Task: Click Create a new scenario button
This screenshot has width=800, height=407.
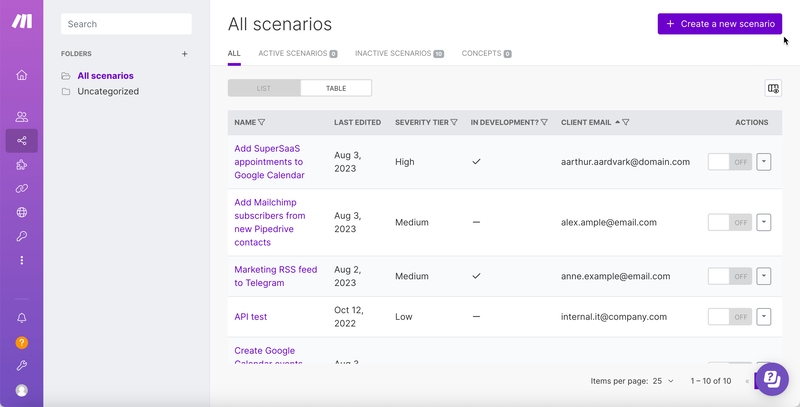Action: pos(719,24)
